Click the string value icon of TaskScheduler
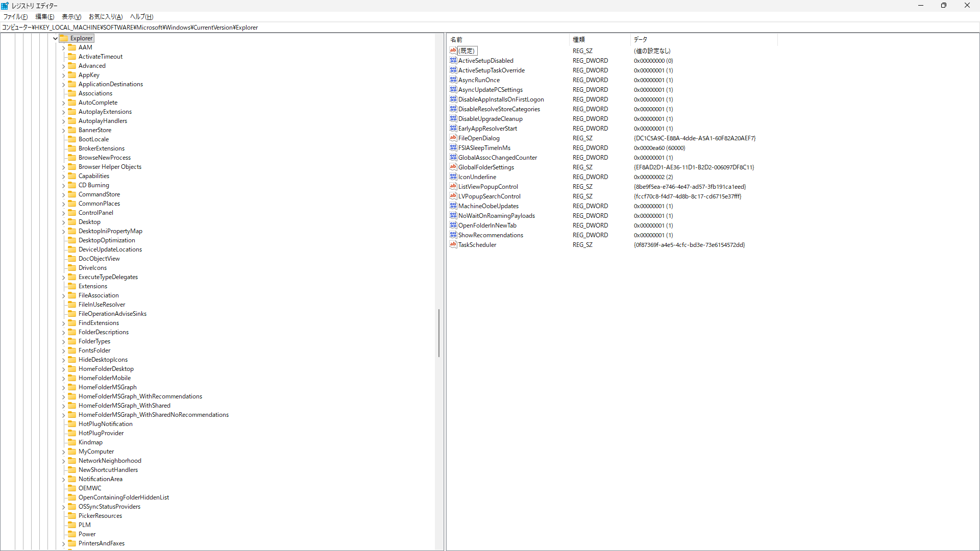The height and width of the screenshot is (551, 980). coord(453,244)
